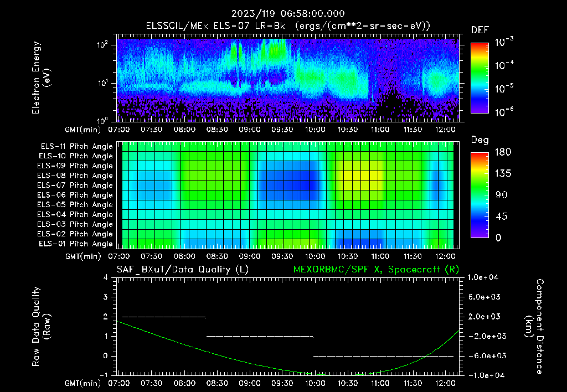
Task: Click the 6.0e+03 component distance tick
Action: [484, 297]
